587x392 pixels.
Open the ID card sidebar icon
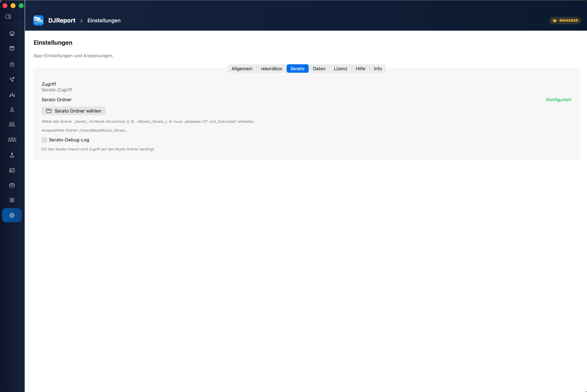coord(12,170)
